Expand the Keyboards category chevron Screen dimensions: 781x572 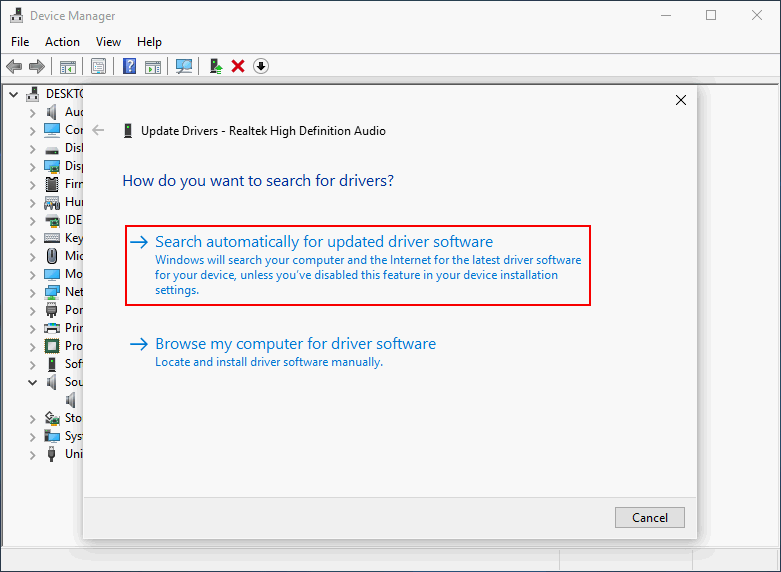32,239
